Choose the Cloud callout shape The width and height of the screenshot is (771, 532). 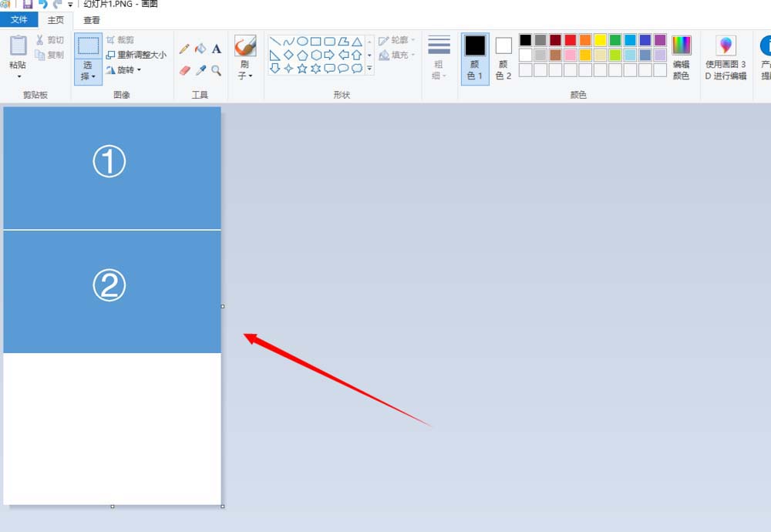[357, 68]
